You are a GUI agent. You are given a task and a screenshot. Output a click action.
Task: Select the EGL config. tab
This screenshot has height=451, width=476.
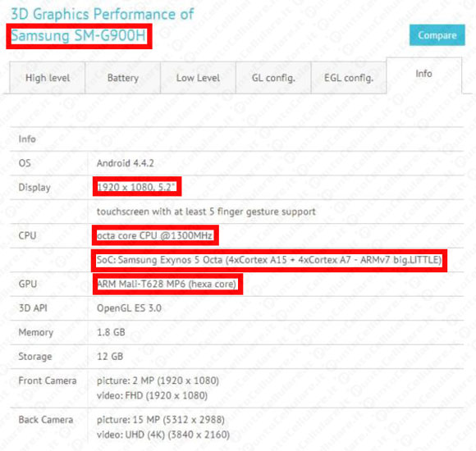pos(349,78)
